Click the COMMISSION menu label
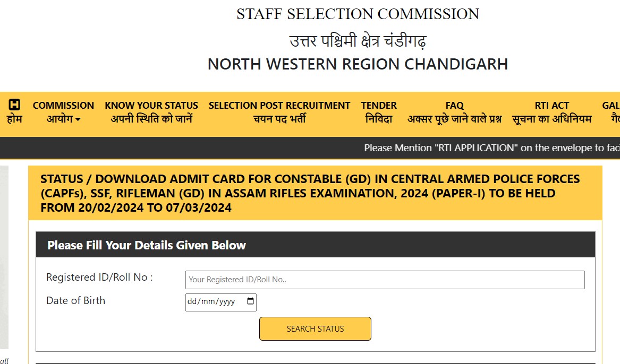Screen dimensions: 620x364 point(63,105)
